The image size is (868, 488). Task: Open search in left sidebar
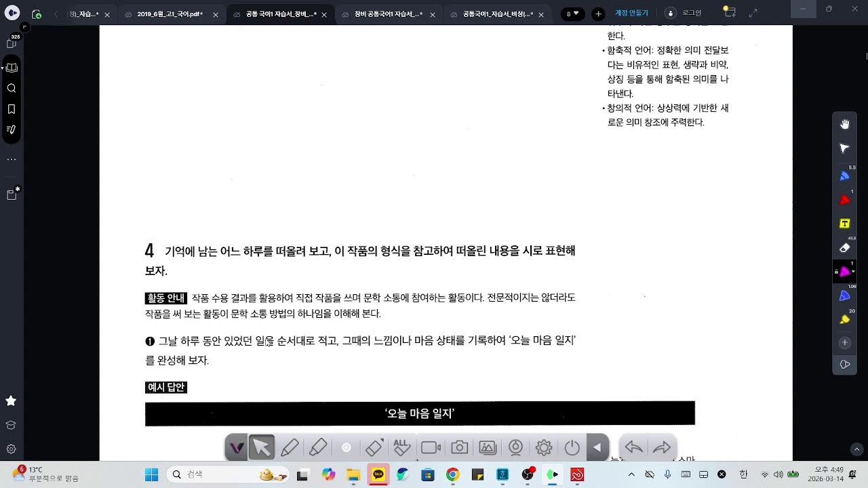point(12,88)
